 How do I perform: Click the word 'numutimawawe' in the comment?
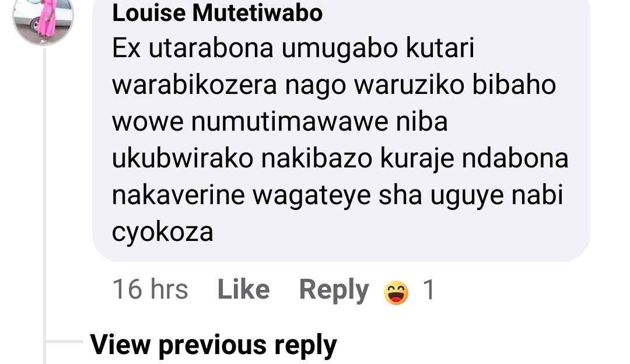(x=290, y=122)
